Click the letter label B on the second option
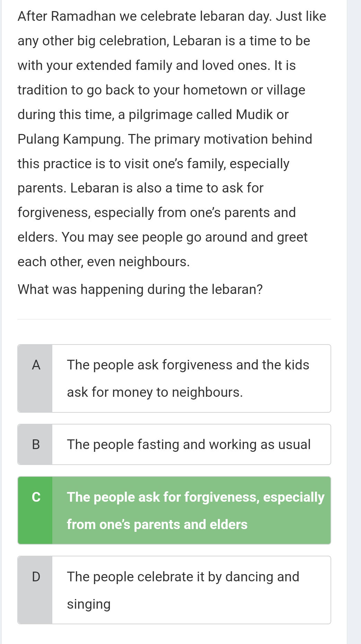The height and width of the screenshot is (644, 361). tap(36, 444)
